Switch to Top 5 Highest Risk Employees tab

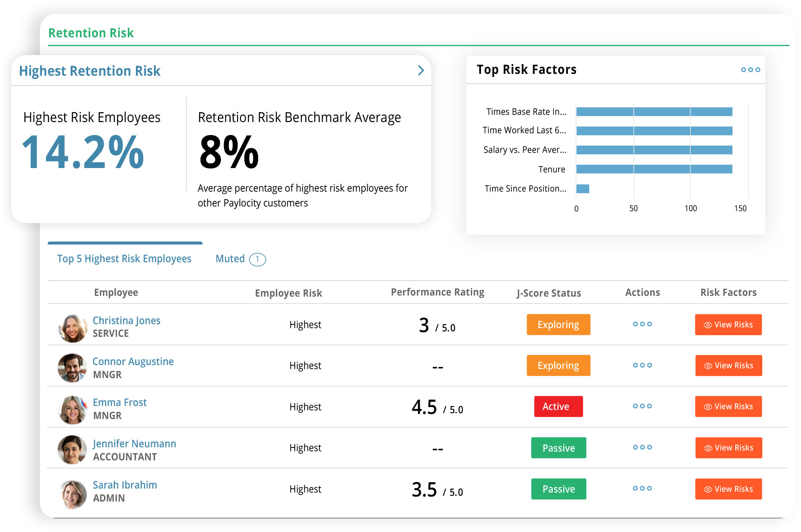point(124,259)
